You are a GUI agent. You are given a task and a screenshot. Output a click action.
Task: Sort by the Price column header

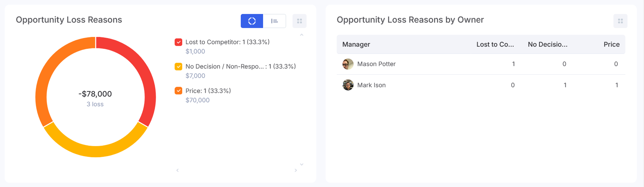coord(611,45)
